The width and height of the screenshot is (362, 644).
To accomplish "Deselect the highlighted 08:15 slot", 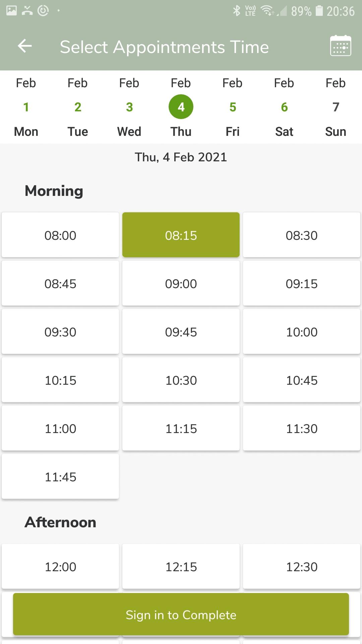I will pos(181,235).
